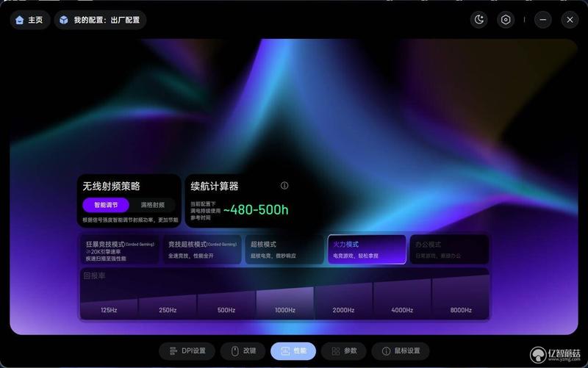Screen dimensions: 588x368
Task: Click the ~480-500h battery estimate
Action: 256,210
